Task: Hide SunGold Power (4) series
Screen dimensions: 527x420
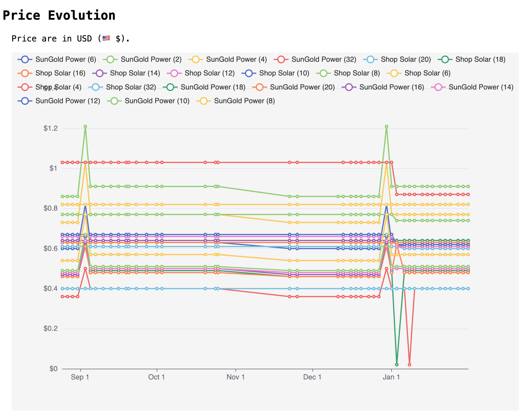Action: tap(228, 59)
